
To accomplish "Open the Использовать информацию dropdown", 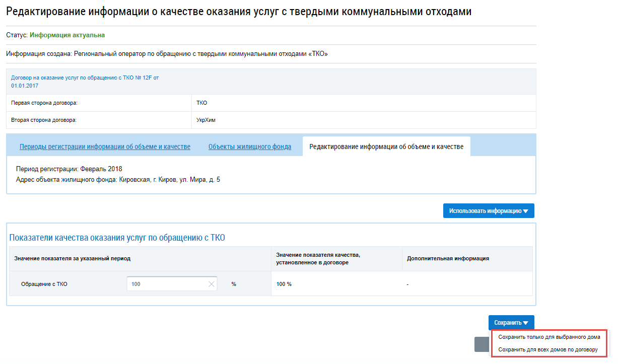I will tap(488, 211).
